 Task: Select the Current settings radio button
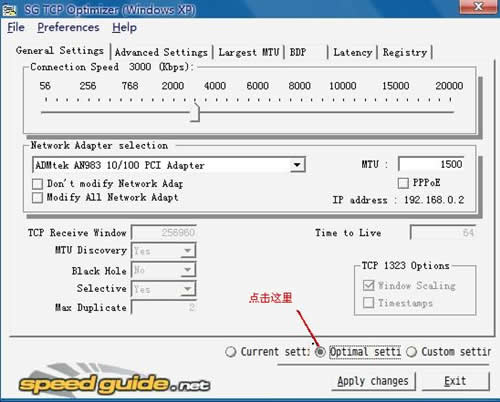coord(230,352)
